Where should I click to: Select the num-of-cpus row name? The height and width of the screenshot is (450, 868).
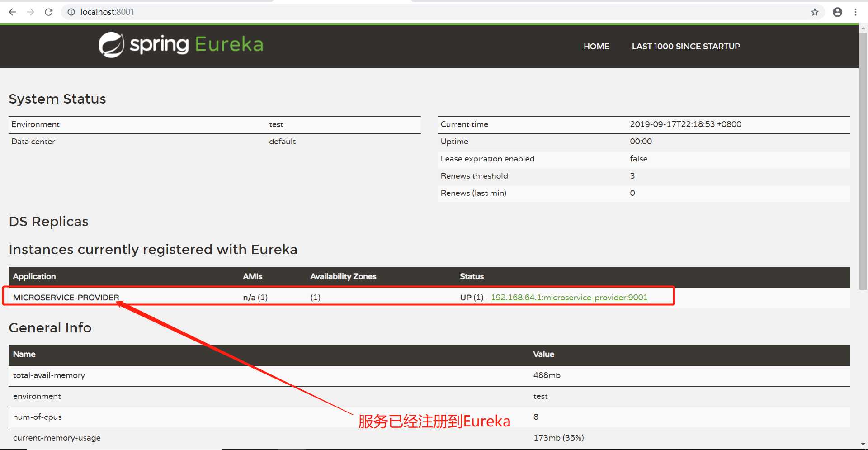(x=38, y=417)
